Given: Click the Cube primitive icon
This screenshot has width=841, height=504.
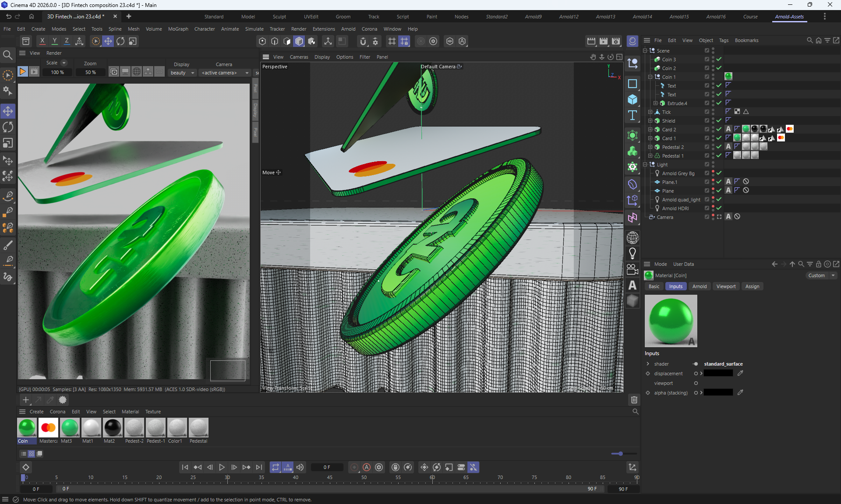Looking at the screenshot, I should click(x=633, y=99).
